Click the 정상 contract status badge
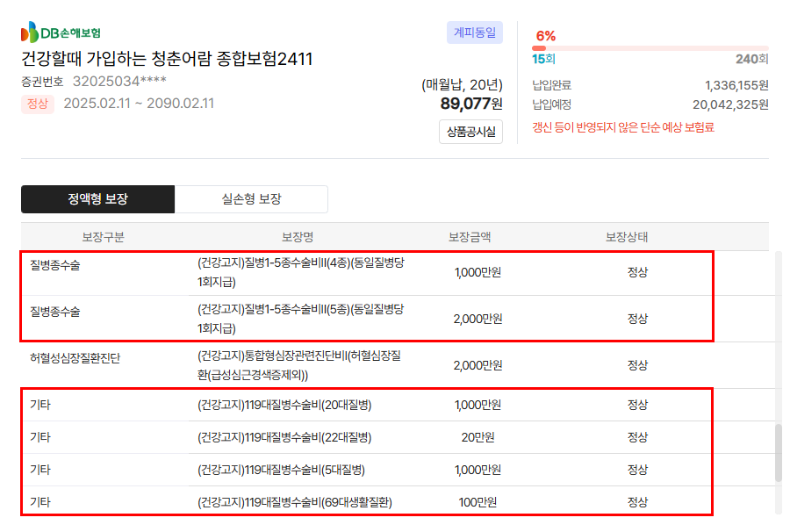This screenshot has height=532, width=790. coord(37,104)
